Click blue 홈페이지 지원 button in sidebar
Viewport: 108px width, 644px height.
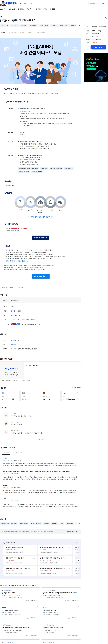click(99, 47)
